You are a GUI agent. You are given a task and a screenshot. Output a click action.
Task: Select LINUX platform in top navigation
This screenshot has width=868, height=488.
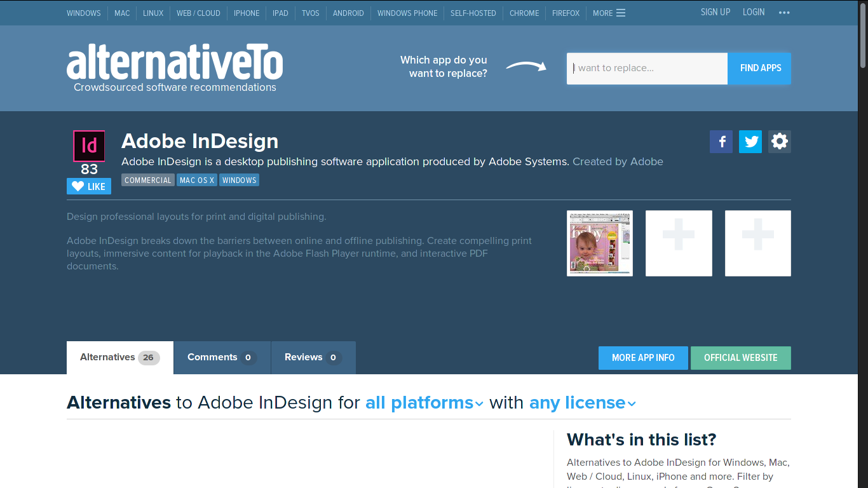(153, 13)
